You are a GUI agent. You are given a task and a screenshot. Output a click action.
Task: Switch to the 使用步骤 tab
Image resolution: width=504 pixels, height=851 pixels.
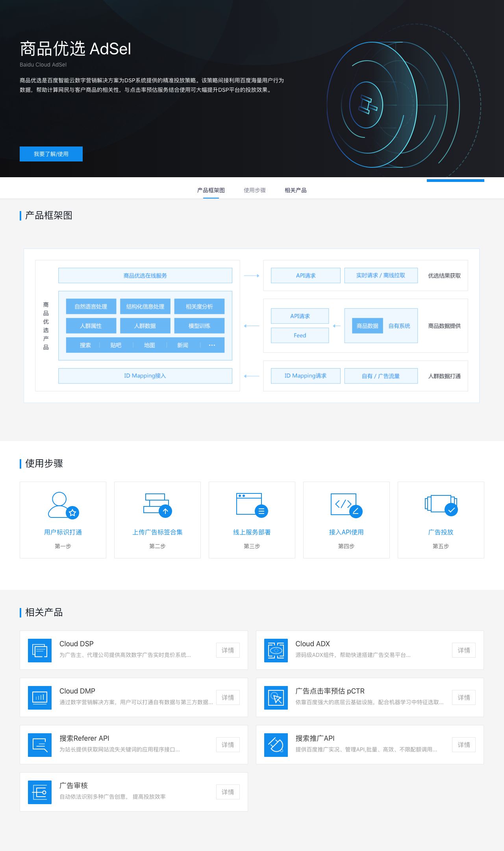pos(255,190)
